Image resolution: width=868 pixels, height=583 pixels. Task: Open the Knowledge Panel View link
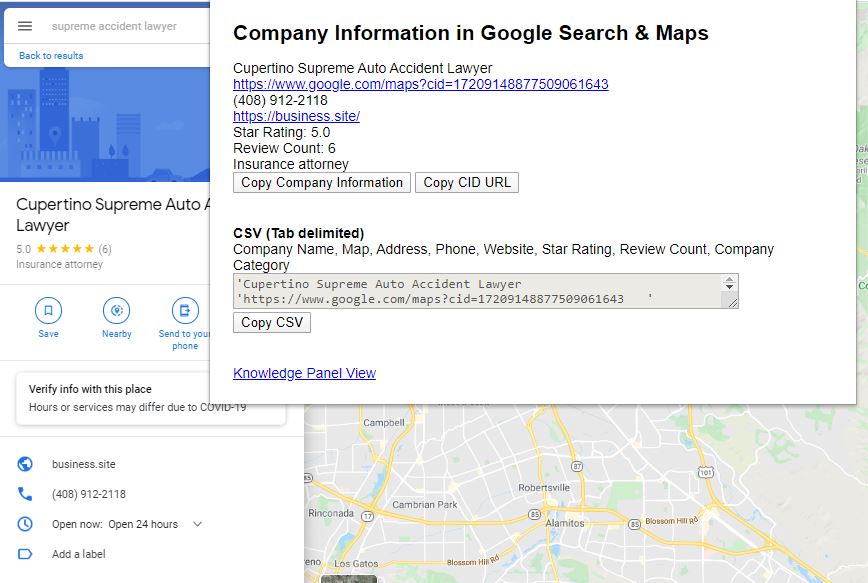(x=304, y=373)
